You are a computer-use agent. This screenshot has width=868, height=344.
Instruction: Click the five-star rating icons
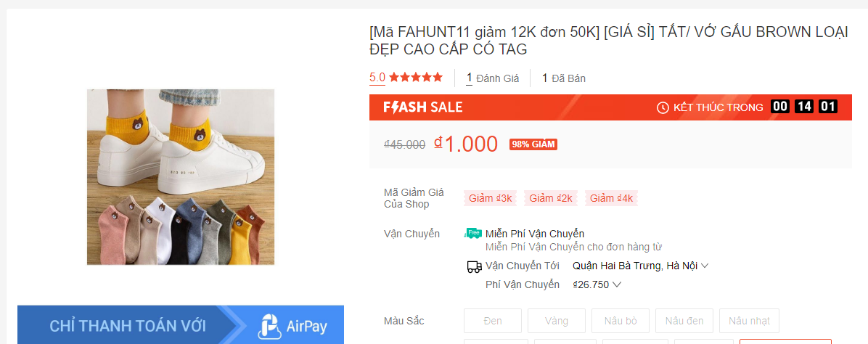point(416,77)
